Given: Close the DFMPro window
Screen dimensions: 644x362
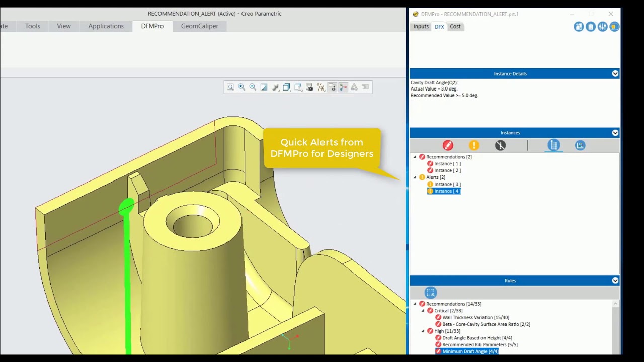Looking at the screenshot, I should point(610,14).
